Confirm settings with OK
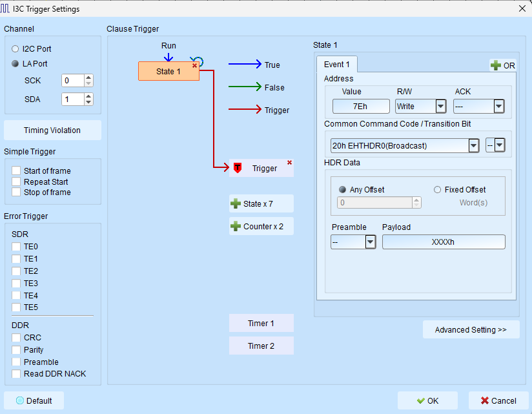532x414 pixels. coord(427,401)
